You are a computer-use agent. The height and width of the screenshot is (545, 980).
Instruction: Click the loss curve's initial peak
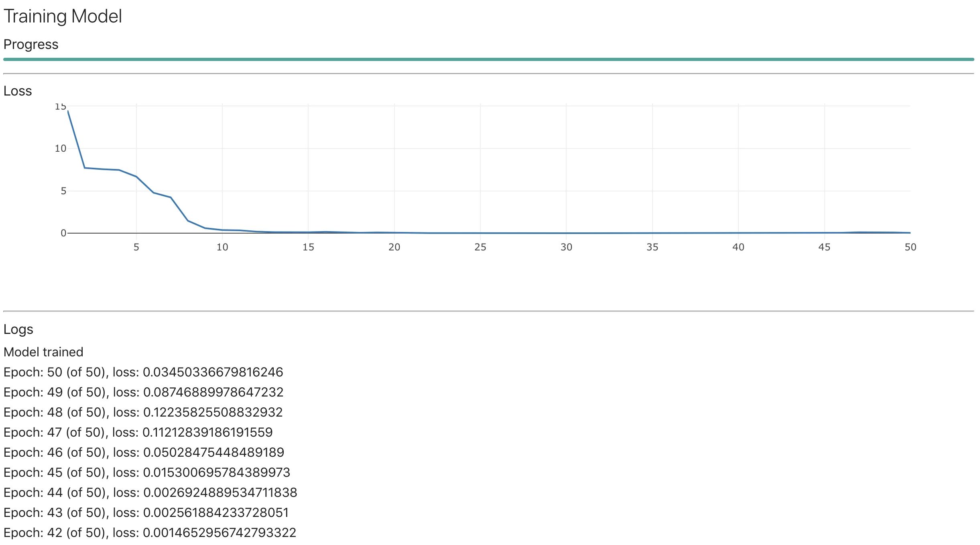click(68, 111)
